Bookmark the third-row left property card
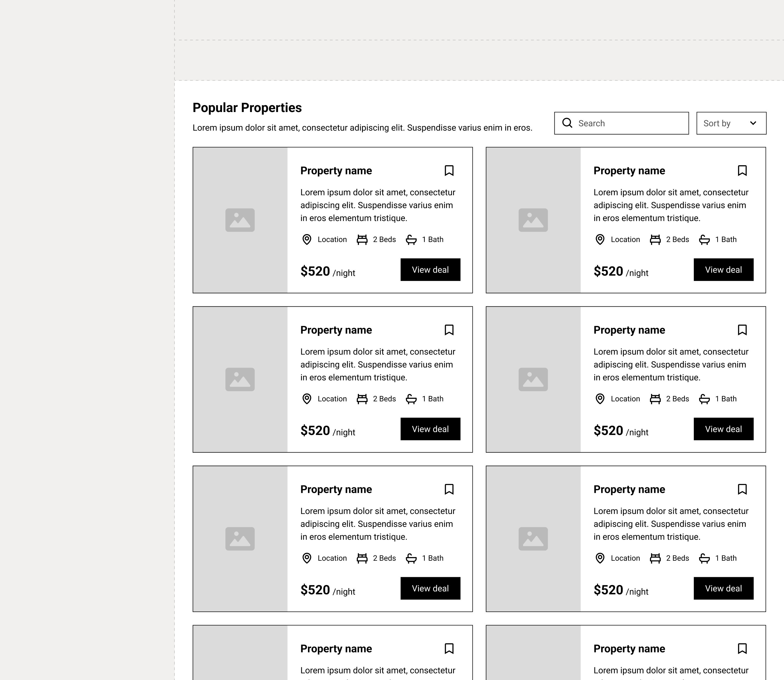 point(449,490)
